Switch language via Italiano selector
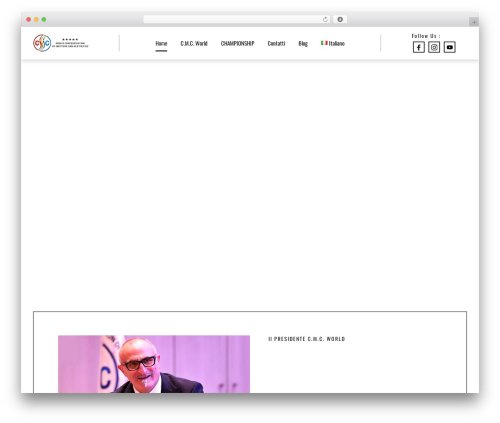 point(333,43)
